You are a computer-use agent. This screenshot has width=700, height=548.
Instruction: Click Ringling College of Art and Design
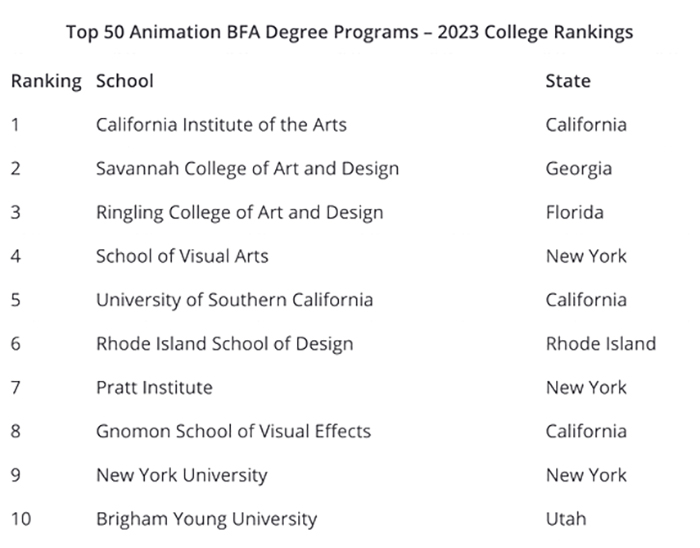pos(240,213)
